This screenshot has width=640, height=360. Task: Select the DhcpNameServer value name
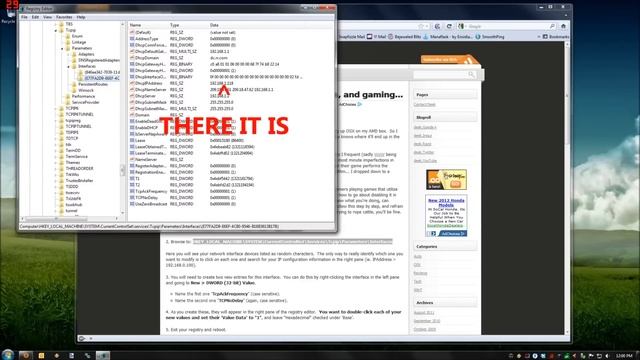pyautogui.click(x=151, y=89)
